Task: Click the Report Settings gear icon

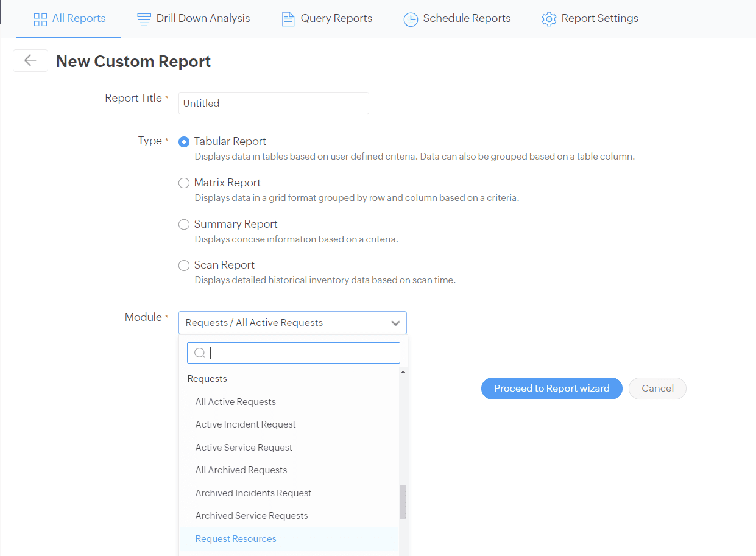Action: 548,19
